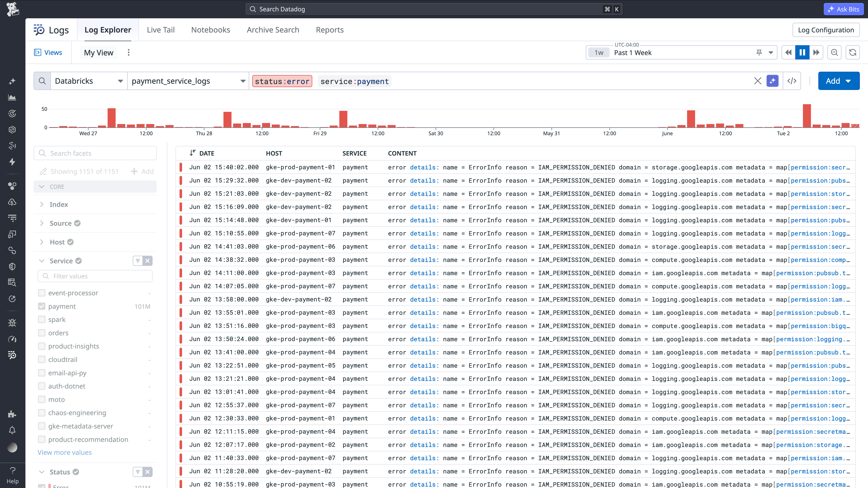Open My View options kebab menu
868x488 pixels.
click(x=128, y=53)
